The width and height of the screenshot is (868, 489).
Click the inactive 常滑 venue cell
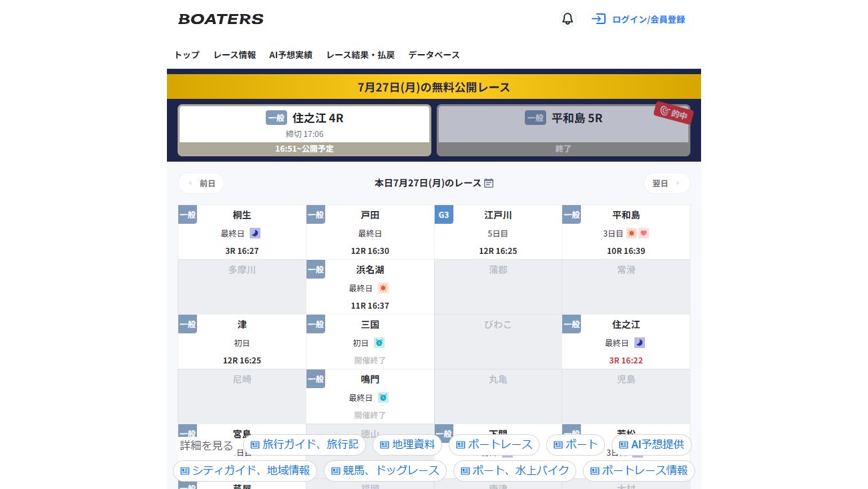pyautogui.click(x=626, y=287)
